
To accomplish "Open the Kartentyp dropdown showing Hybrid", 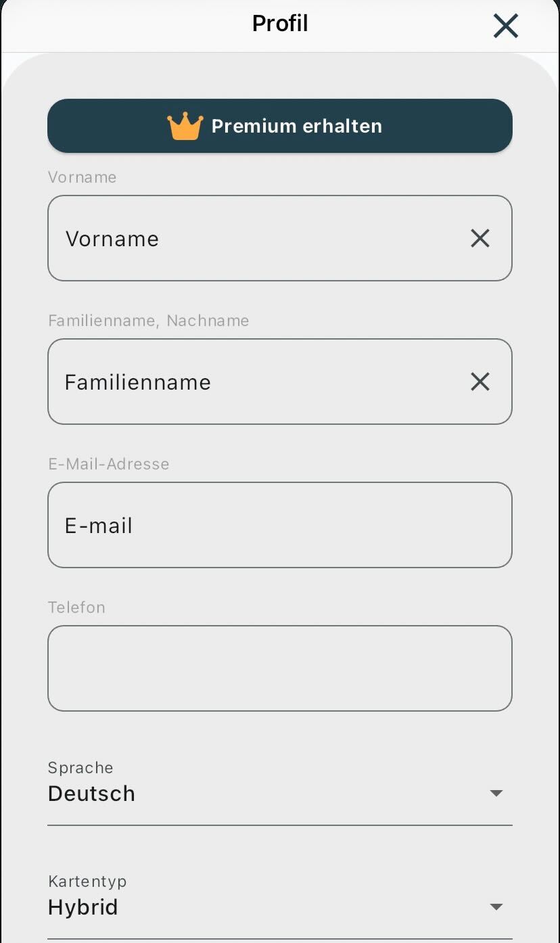I will pos(271,906).
